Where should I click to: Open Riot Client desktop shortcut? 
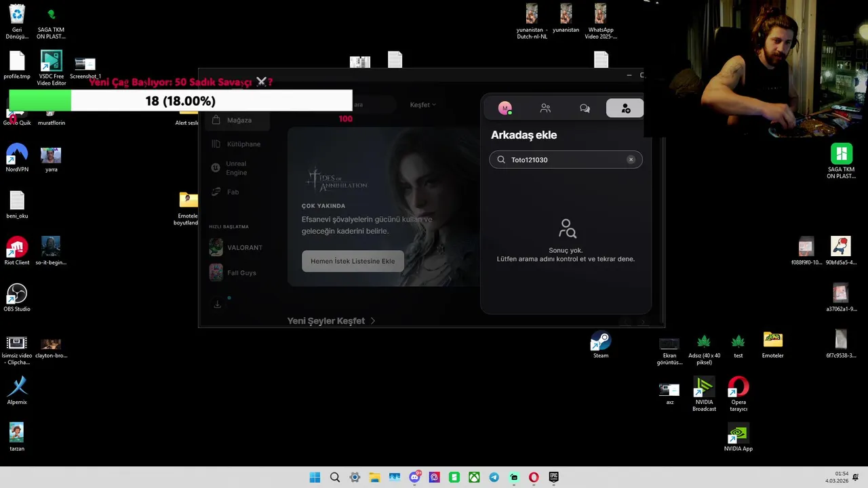coord(17,251)
